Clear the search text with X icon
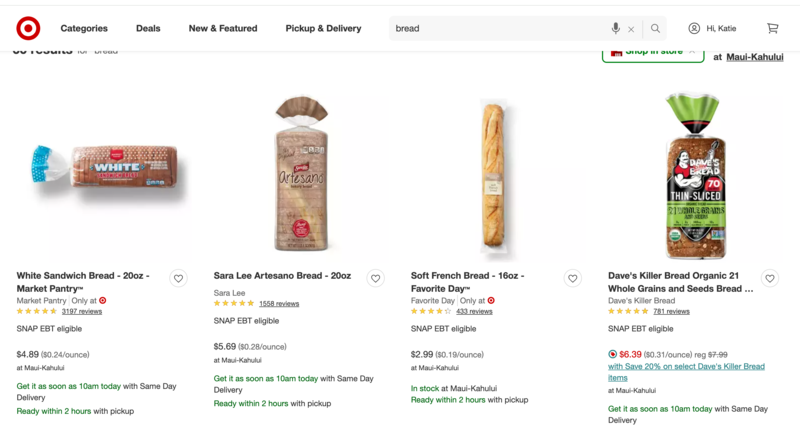Screen dimensions: 800x426 tap(631, 29)
